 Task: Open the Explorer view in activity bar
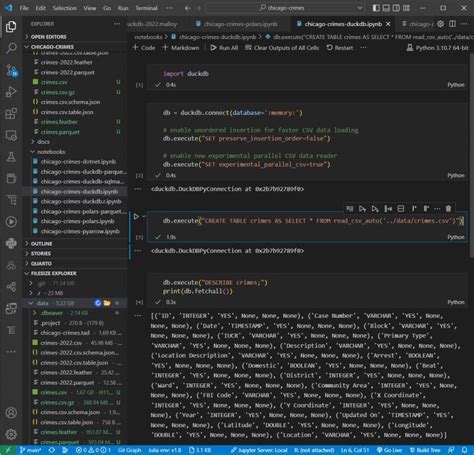coord(11,27)
